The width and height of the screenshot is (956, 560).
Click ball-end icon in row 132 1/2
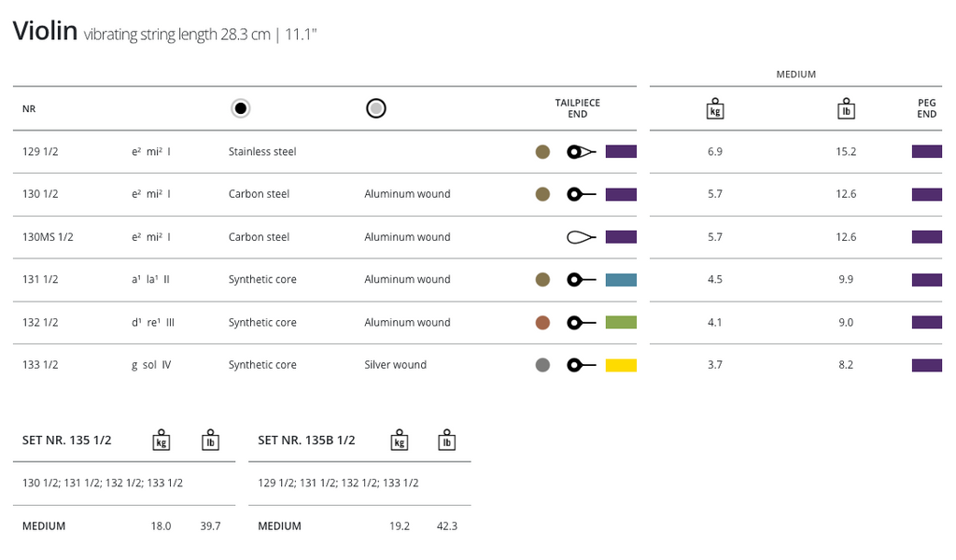coord(581,322)
